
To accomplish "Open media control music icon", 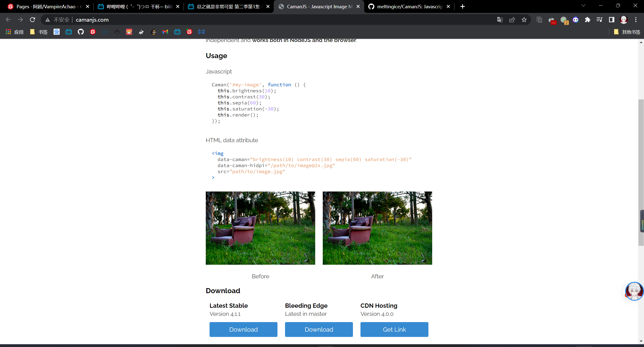I will [x=599, y=20].
